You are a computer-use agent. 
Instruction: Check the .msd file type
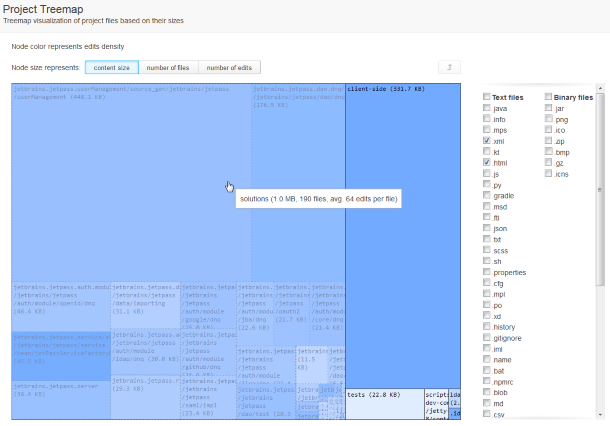487,206
